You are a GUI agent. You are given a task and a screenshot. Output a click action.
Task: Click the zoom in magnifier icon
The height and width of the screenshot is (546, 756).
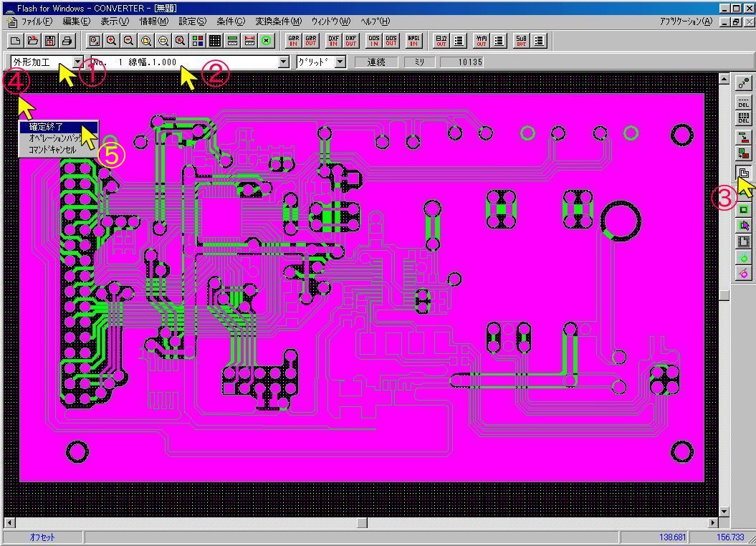[111, 41]
